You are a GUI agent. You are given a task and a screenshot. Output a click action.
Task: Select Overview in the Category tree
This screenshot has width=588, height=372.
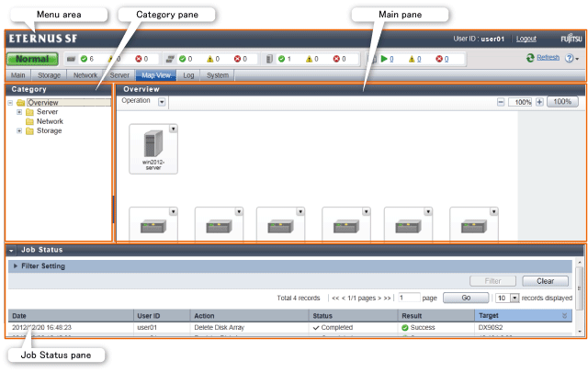pyautogui.click(x=43, y=102)
